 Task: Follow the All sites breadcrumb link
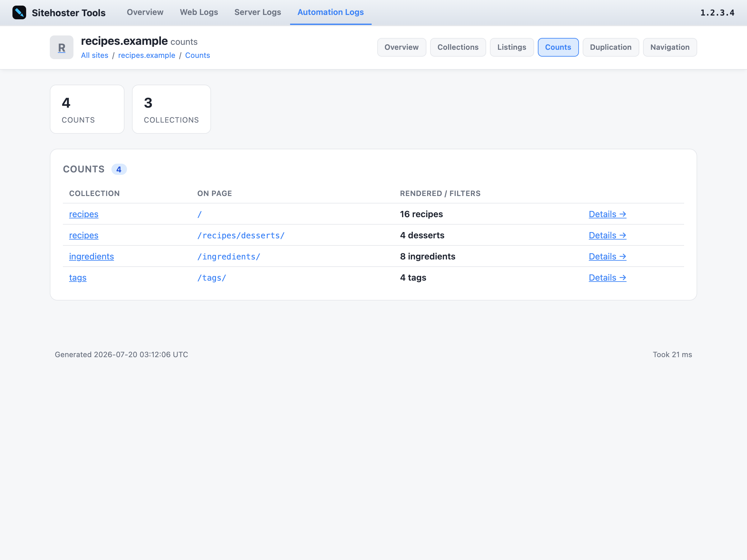(x=95, y=55)
